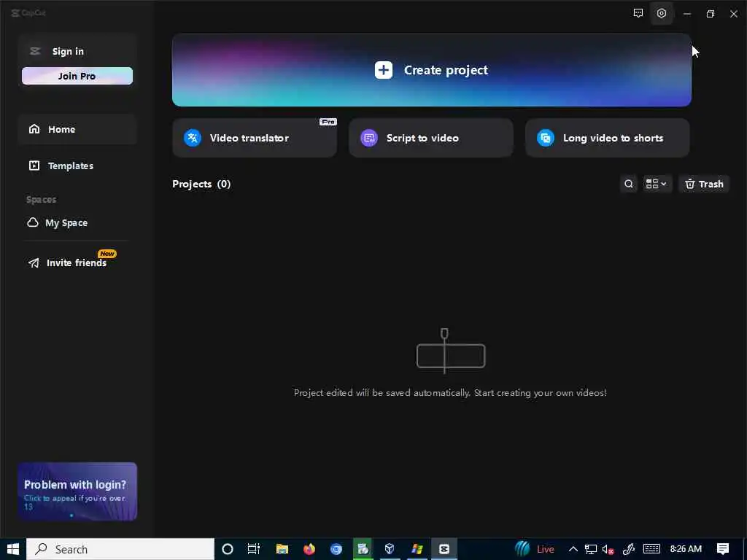Open settings hexagon icon in title bar
This screenshot has width=747, height=560.
662,13
